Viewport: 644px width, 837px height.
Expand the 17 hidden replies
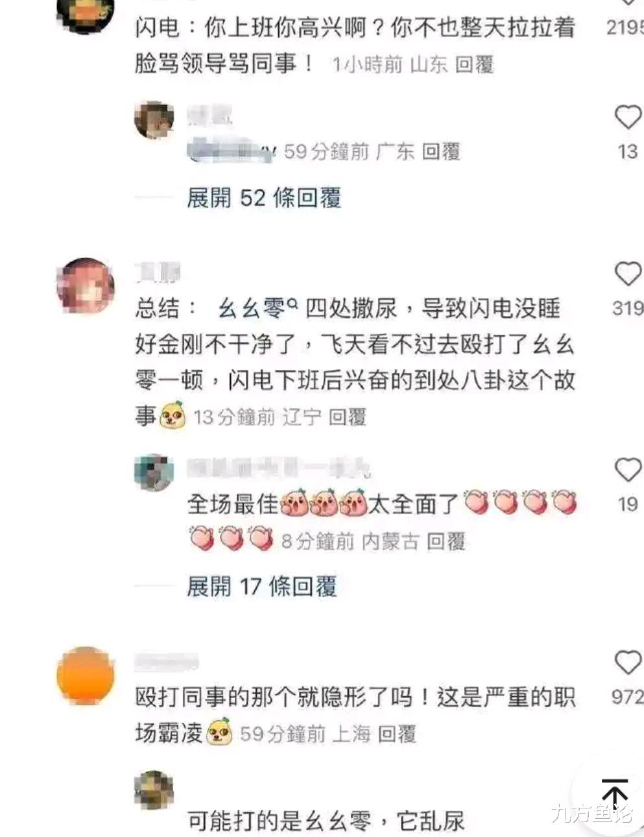[262, 587]
